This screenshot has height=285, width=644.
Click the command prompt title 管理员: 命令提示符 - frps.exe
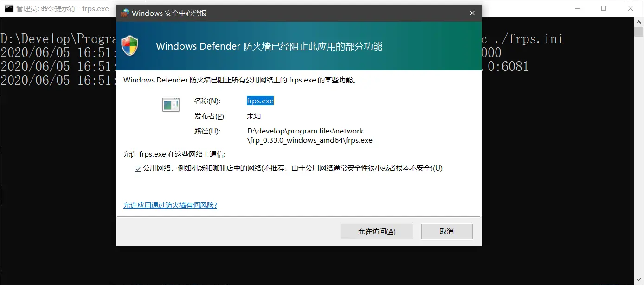[x=63, y=8]
